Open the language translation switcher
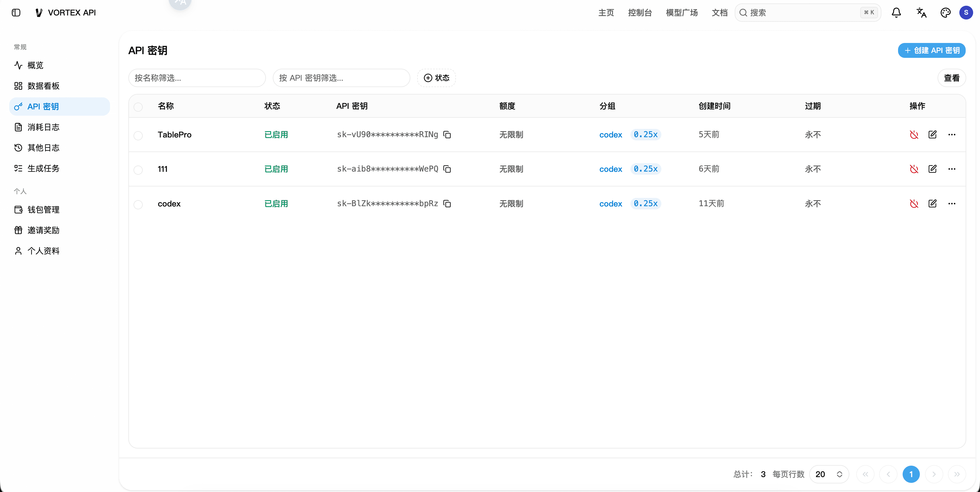 point(921,13)
